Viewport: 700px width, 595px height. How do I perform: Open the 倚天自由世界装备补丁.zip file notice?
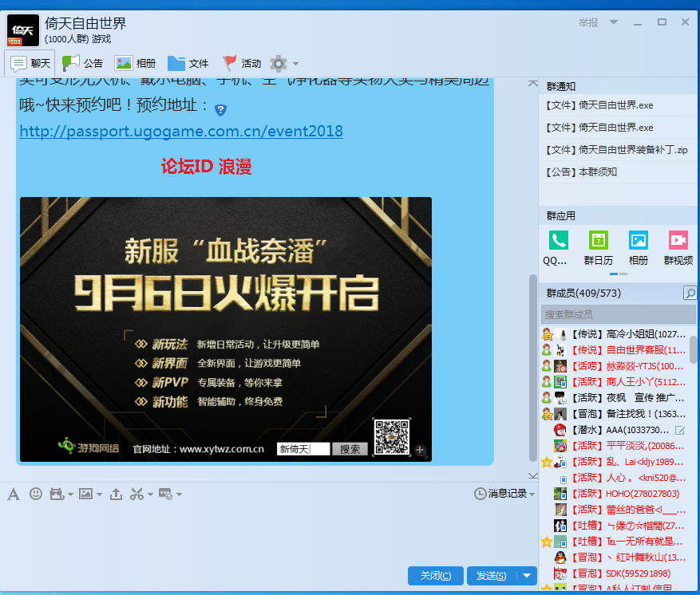pos(616,150)
